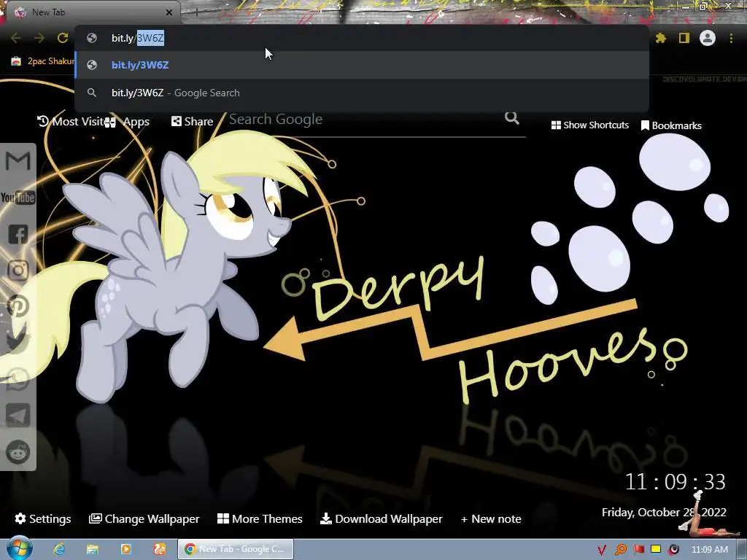Click the Gmail icon in the left sidebar
Image resolution: width=747 pixels, height=560 pixels.
[18, 160]
